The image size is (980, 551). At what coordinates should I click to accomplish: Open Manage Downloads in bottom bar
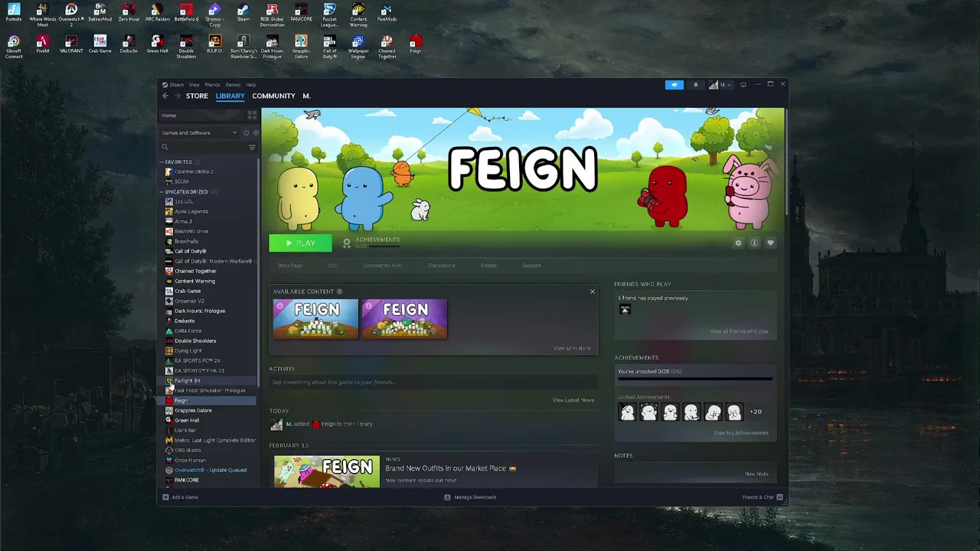click(470, 497)
